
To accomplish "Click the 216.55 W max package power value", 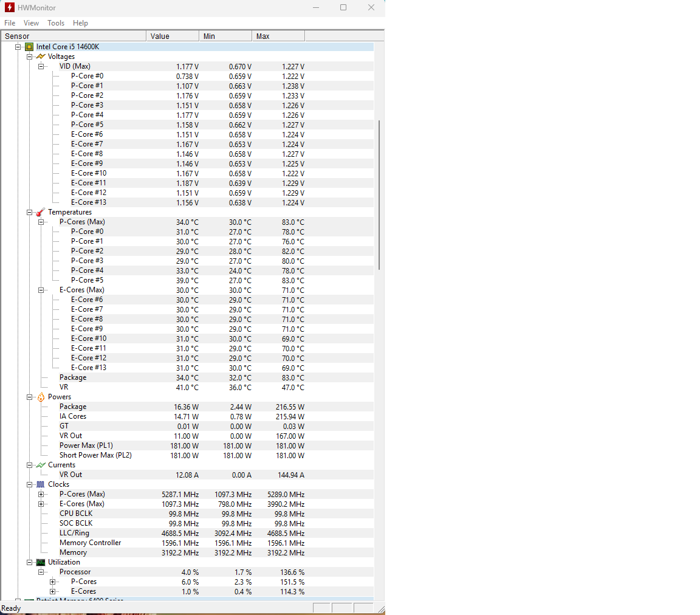I will (290, 407).
